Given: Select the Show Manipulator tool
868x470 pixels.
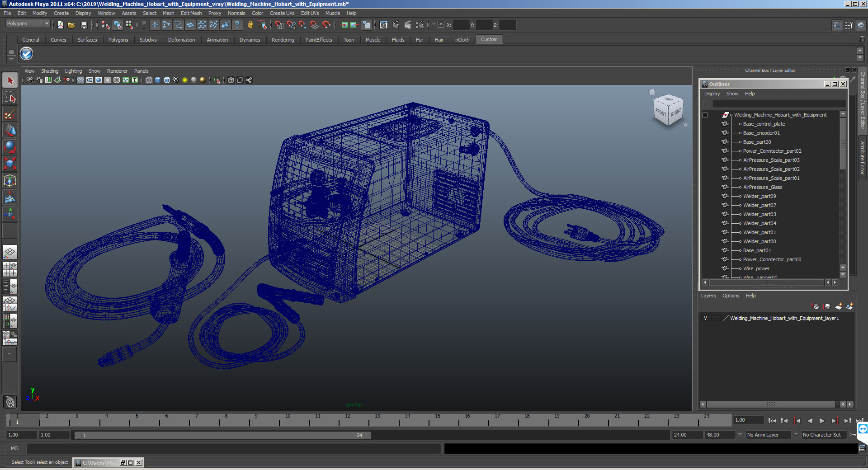Looking at the screenshot, I should pyautogui.click(x=10, y=213).
